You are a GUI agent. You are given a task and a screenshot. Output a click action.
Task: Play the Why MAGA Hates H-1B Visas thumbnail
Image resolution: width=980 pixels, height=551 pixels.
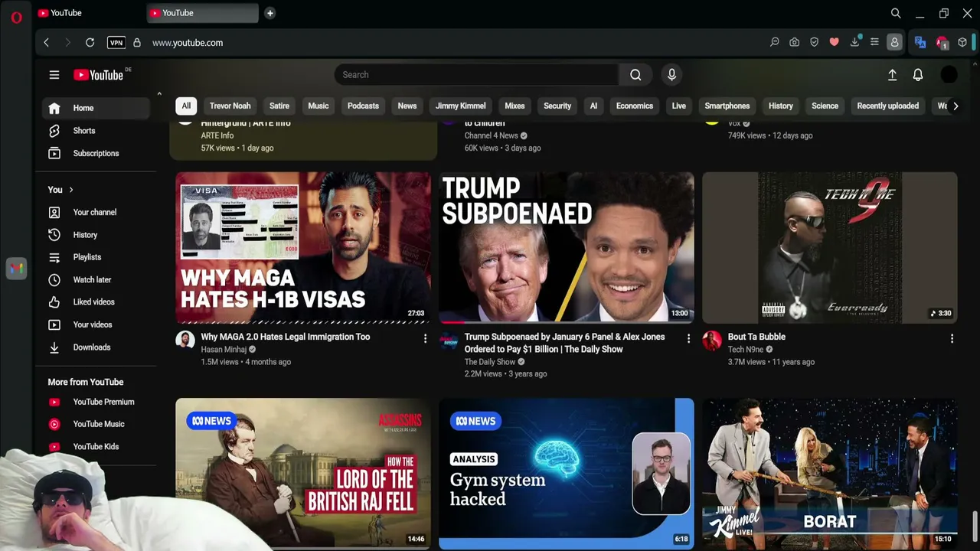pyautogui.click(x=303, y=247)
